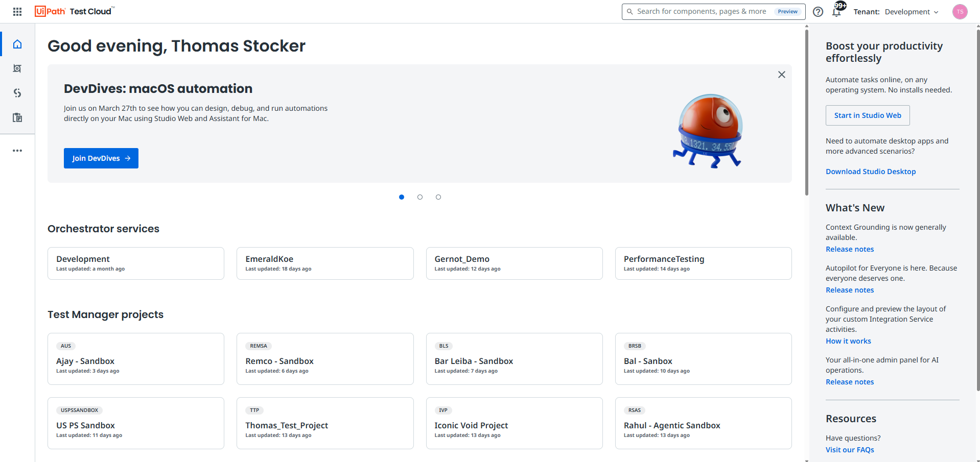
Task: Click the TTP project tag
Action: 254,410
